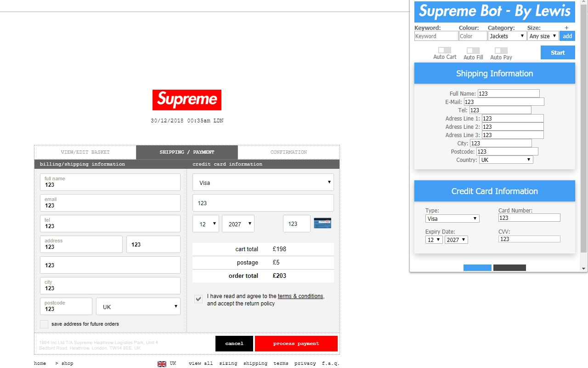Go to the Confirmation tab
The height and width of the screenshot is (368, 588).
(x=288, y=152)
